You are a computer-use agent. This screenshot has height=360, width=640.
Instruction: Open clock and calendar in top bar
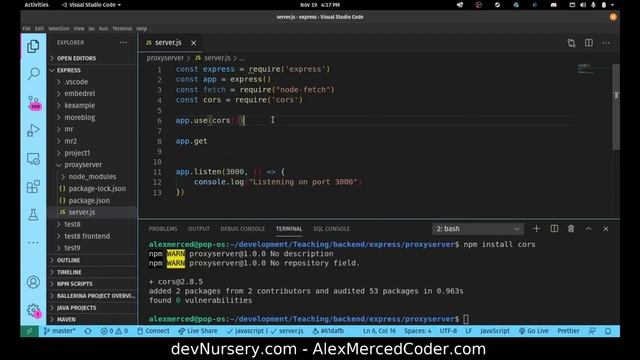tap(320, 5)
